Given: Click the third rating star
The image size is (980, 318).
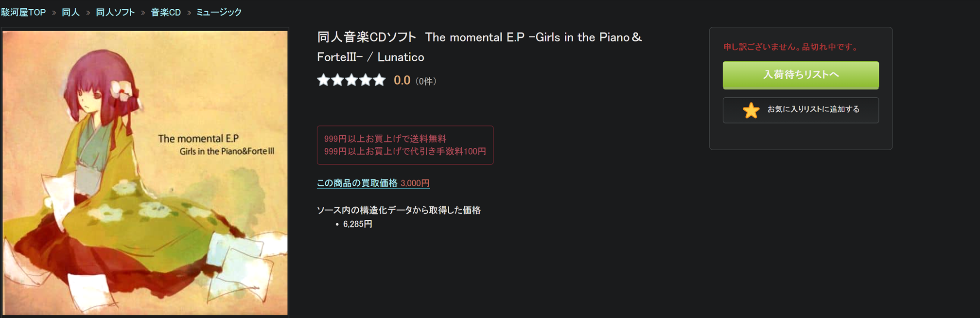Looking at the screenshot, I should (x=351, y=80).
